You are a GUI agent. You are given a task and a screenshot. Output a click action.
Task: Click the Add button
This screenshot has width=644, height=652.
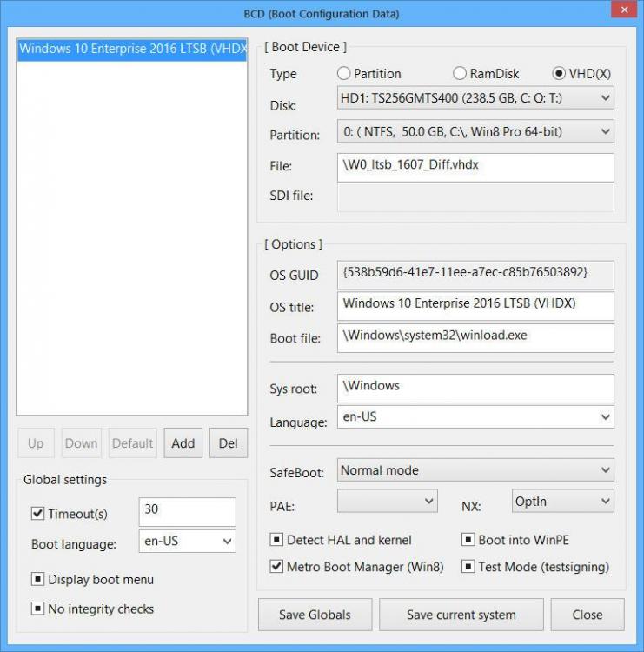tap(183, 443)
